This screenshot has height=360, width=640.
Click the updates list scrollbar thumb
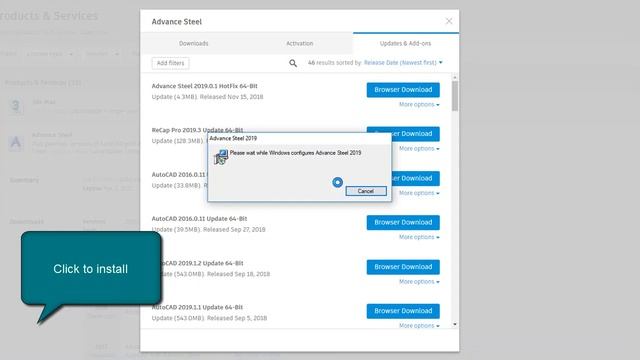(455, 96)
